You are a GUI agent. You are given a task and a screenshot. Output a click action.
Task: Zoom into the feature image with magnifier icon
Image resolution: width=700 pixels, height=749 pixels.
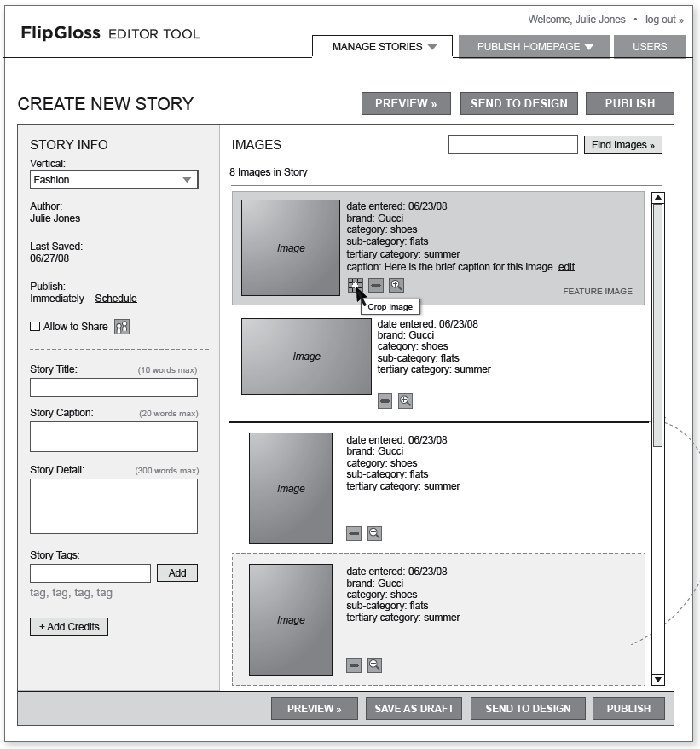(396, 286)
